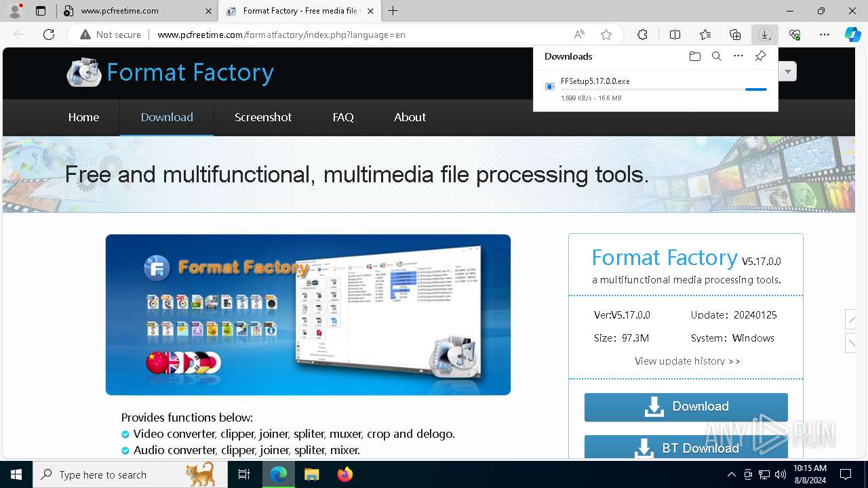Show hidden tray icons chevron
This screenshot has width=868, height=488.
point(731,474)
